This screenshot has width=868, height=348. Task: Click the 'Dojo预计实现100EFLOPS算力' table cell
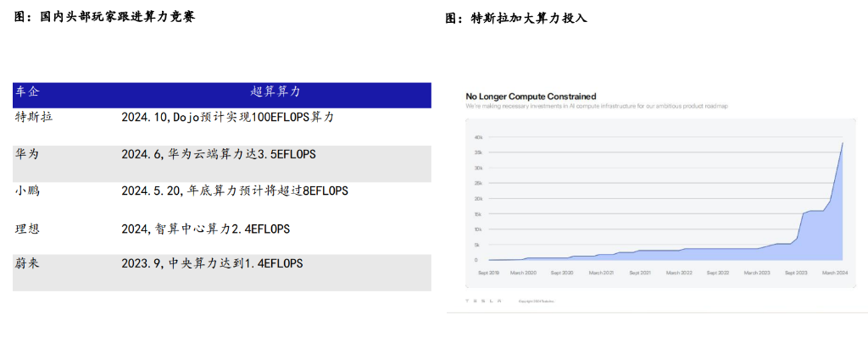(x=227, y=118)
